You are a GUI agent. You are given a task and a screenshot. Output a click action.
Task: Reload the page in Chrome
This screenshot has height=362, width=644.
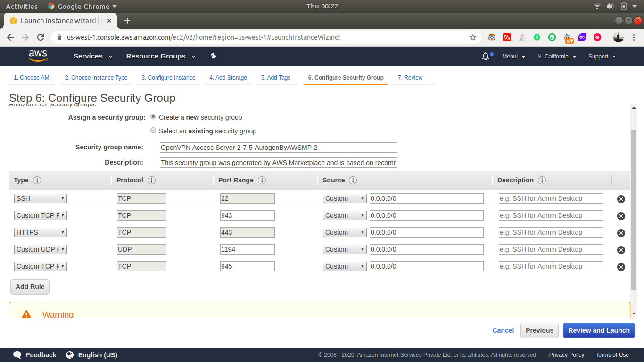pos(41,37)
